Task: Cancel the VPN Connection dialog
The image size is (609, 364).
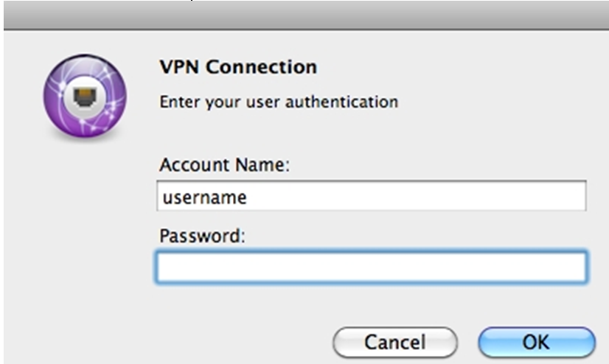Action: point(395,343)
